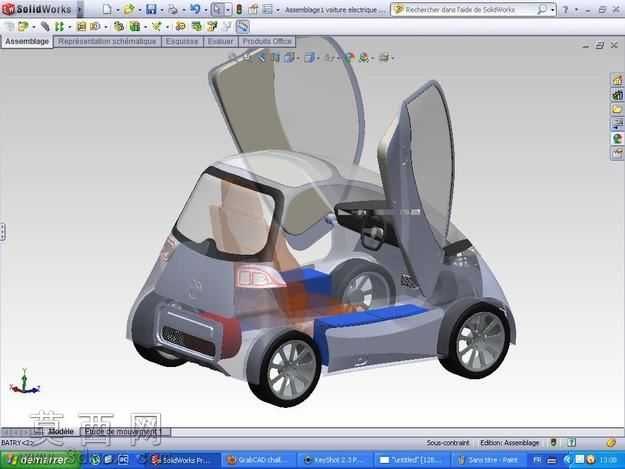The width and height of the screenshot is (625, 469).
Task: Expand the Select tool dropdown arrow
Action: pos(228,10)
